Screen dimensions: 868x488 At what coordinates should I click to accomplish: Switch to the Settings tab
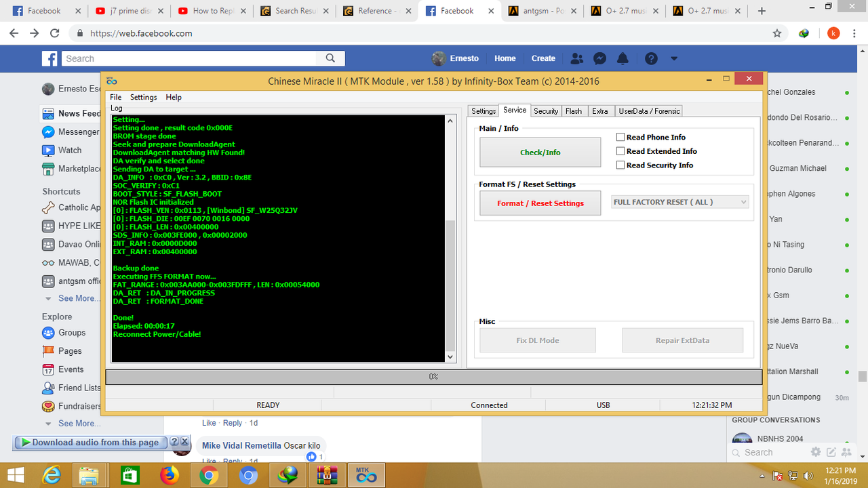tap(484, 111)
